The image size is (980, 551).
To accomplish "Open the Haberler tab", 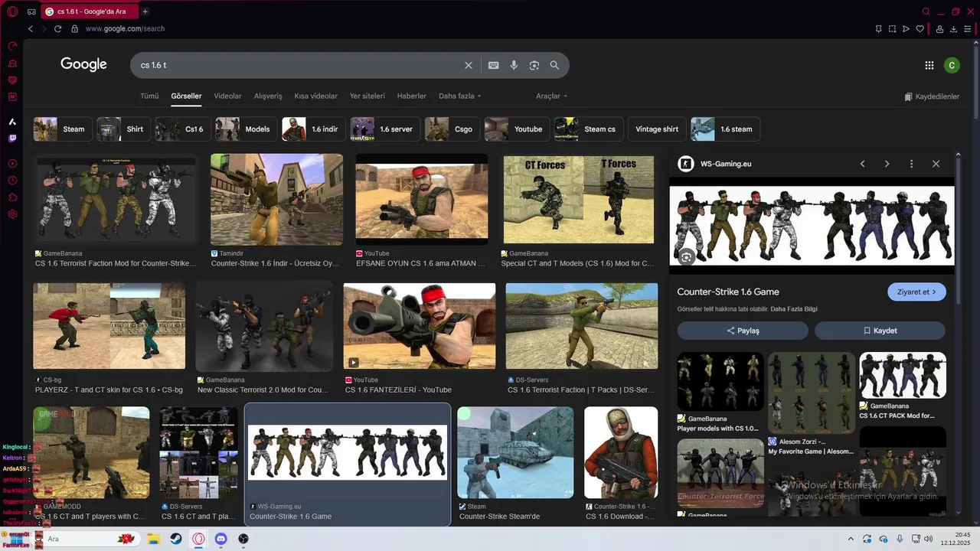I will [x=412, y=96].
